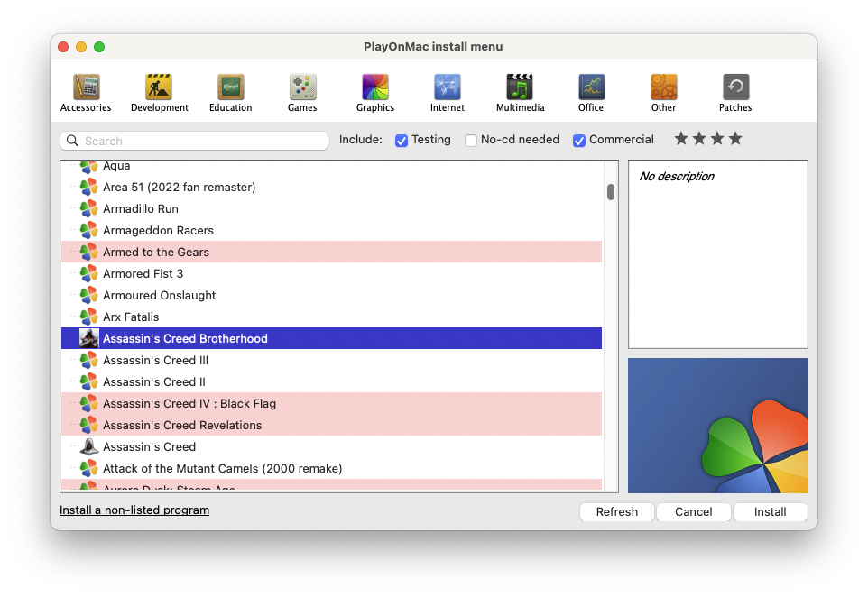Viewport: 868px width, 597px height.
Task: Click the Armored Fist 3 icon
Action: tap(89, 273)
